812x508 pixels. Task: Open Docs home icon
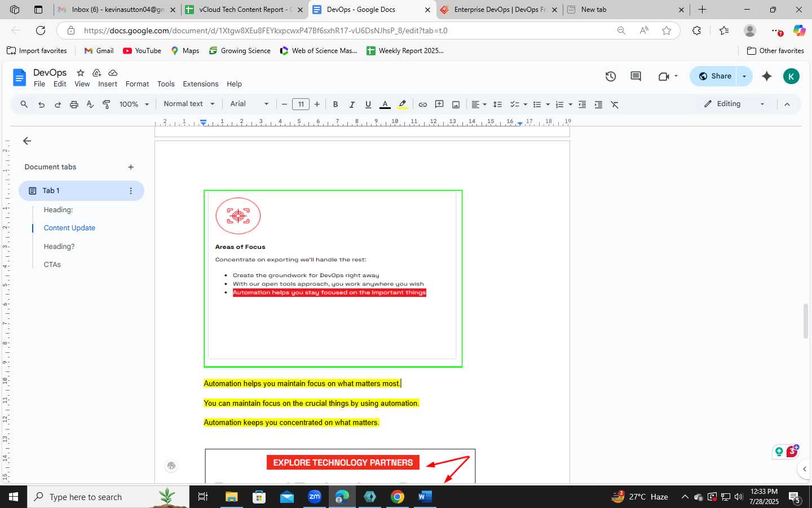[19, 77]
